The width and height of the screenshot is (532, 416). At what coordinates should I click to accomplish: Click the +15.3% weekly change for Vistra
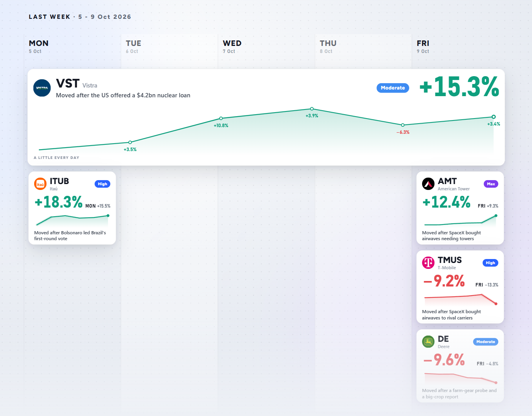[x=459, y=86]
